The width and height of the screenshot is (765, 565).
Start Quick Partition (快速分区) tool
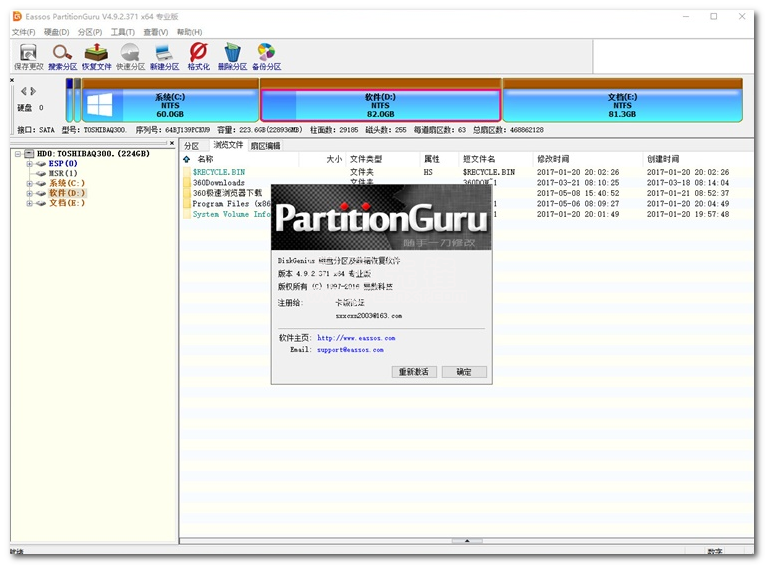tap(130, 57)
